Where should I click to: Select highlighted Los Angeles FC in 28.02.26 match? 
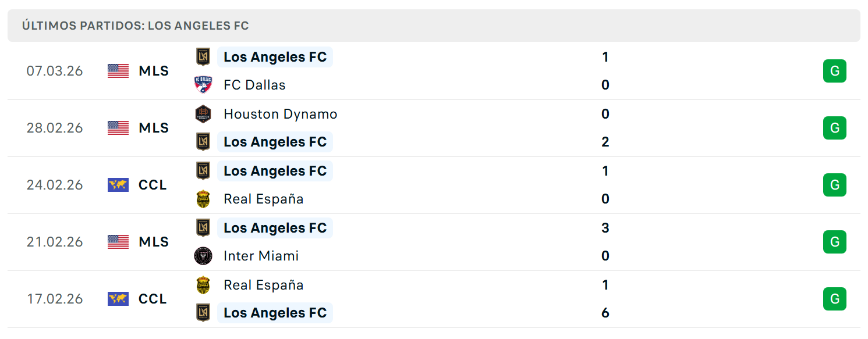point(275,142)
